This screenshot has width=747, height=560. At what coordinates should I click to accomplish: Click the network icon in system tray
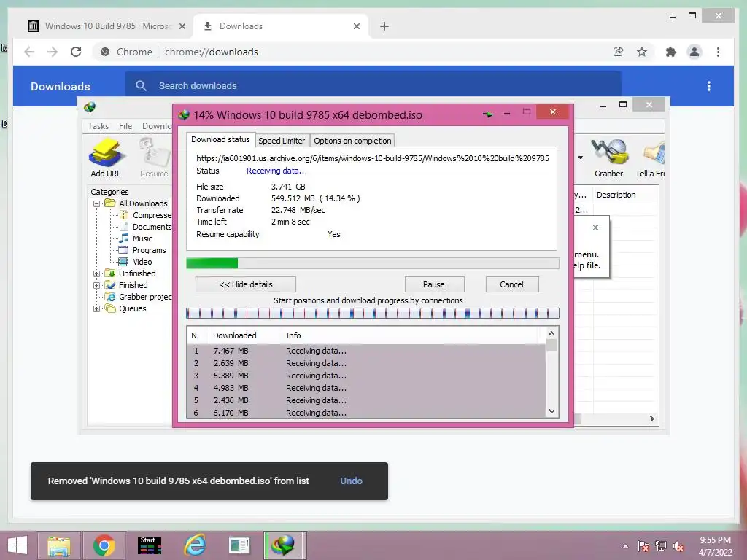pos(661,546)
